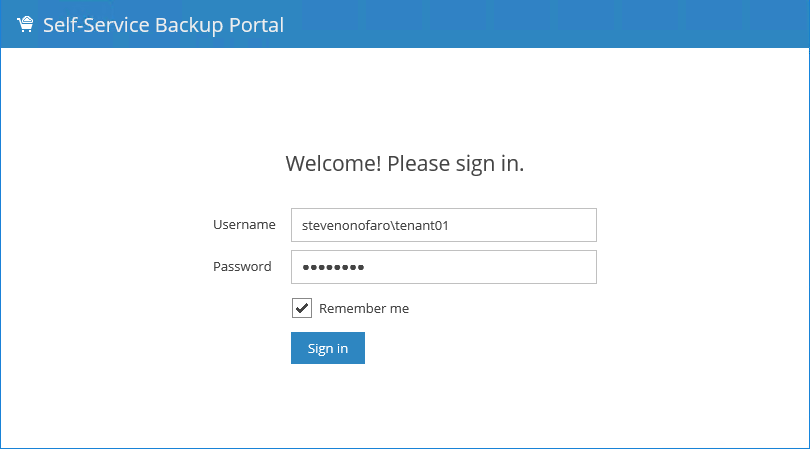This screenshot has height=449, width=810.
Task: Click the check mark beside Remember me
Action: [x=302, y=308]
